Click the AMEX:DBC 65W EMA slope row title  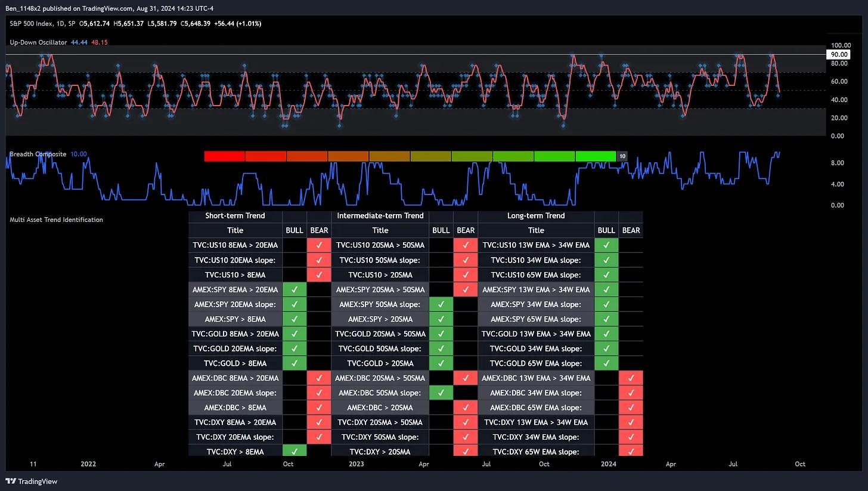535,407
